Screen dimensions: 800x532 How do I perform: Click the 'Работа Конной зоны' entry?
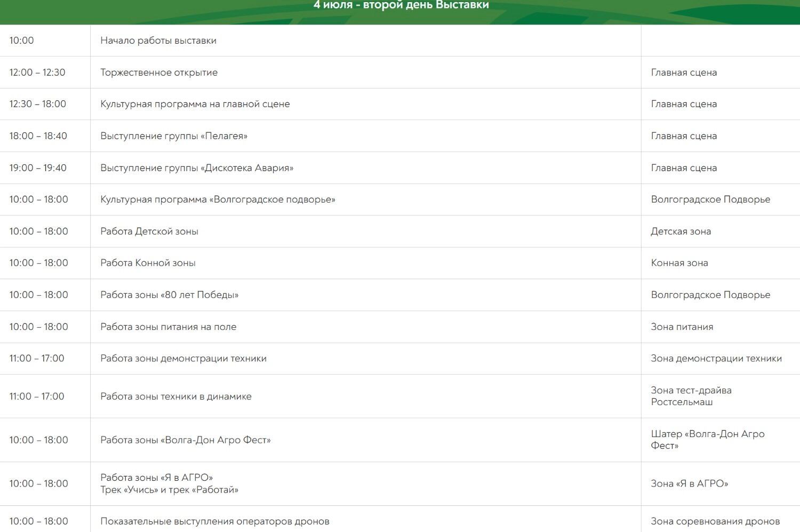tap(148, 263)
